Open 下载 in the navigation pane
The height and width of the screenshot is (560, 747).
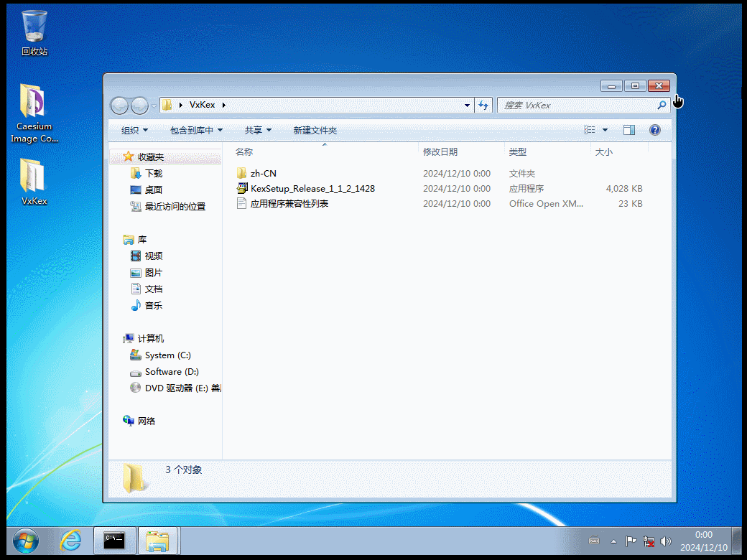point(154,173)
